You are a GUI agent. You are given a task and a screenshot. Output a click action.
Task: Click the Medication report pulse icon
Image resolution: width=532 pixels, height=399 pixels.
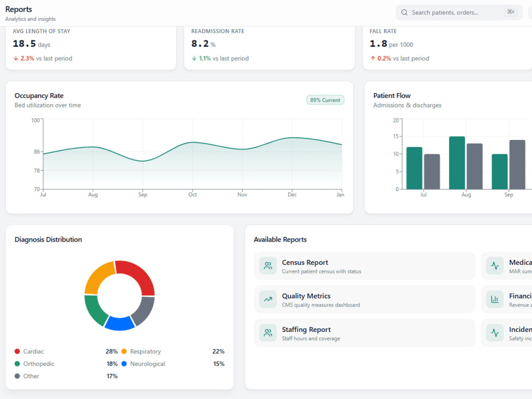tap(495, 265)
